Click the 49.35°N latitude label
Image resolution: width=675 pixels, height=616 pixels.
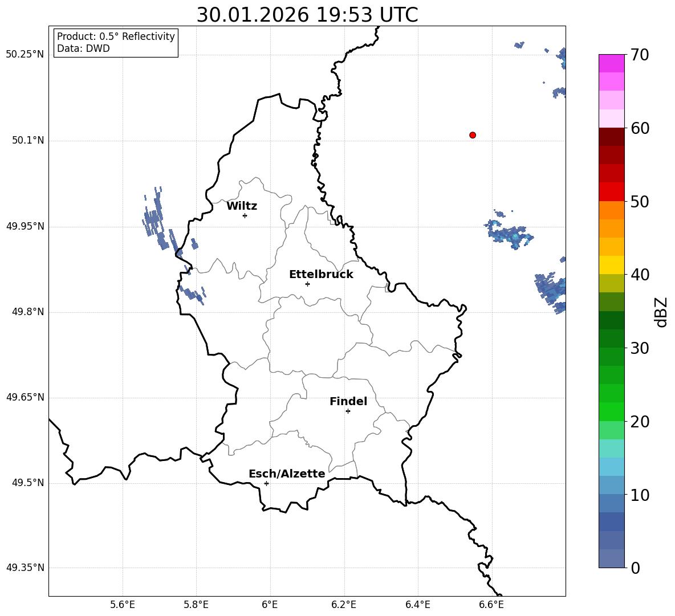[25, 568]
